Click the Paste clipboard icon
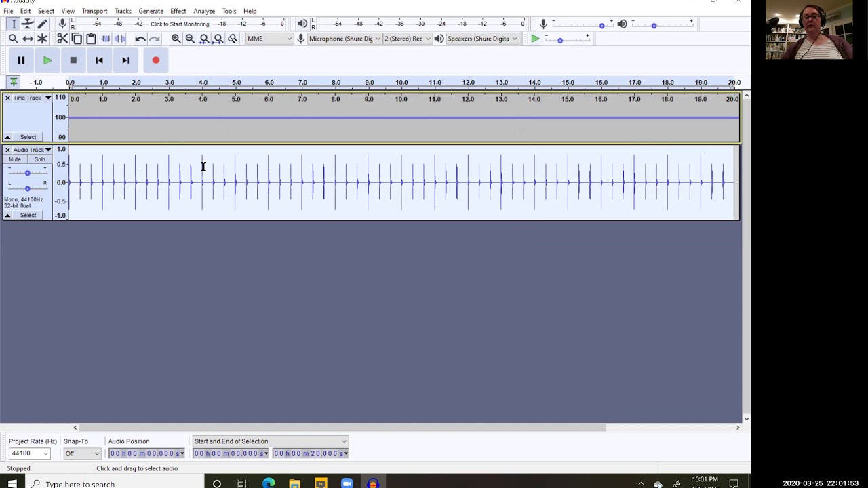This screenshot has width=868, height=488. coord(91,39)
